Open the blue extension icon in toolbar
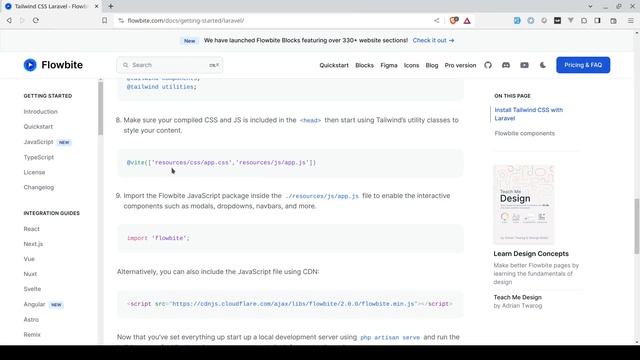The width and height of the screenshot is (640, 360). click(x=517, y=20)
